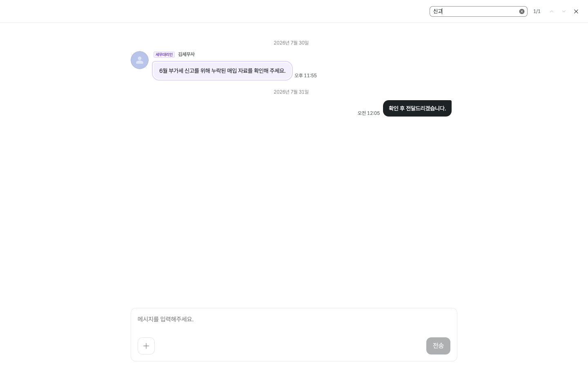
Task: Focus the search field containing 신고
Action: pos(474,11)
